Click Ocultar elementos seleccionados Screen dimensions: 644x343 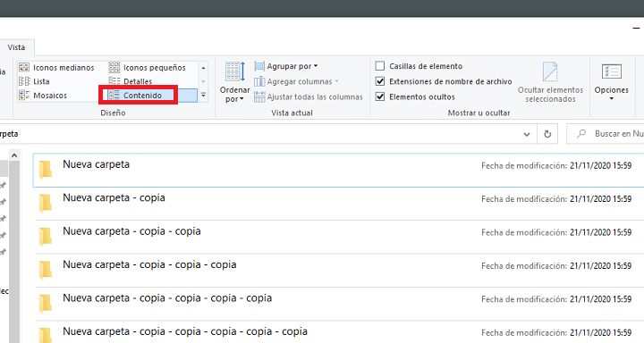550,82
